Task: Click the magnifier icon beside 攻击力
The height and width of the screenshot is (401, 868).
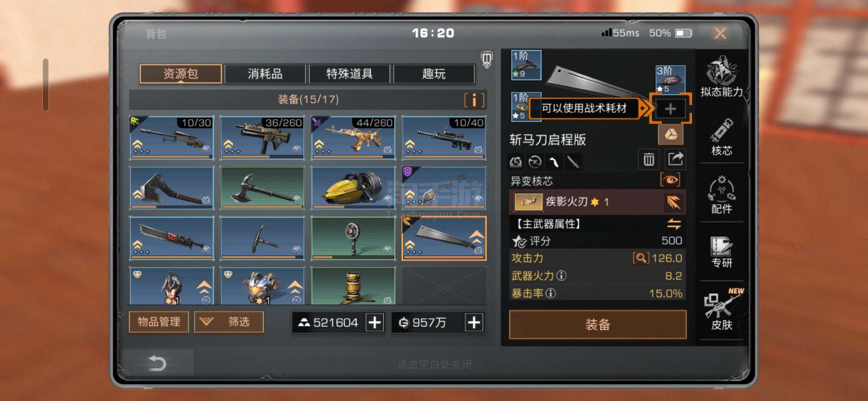Action: point(641,258)
